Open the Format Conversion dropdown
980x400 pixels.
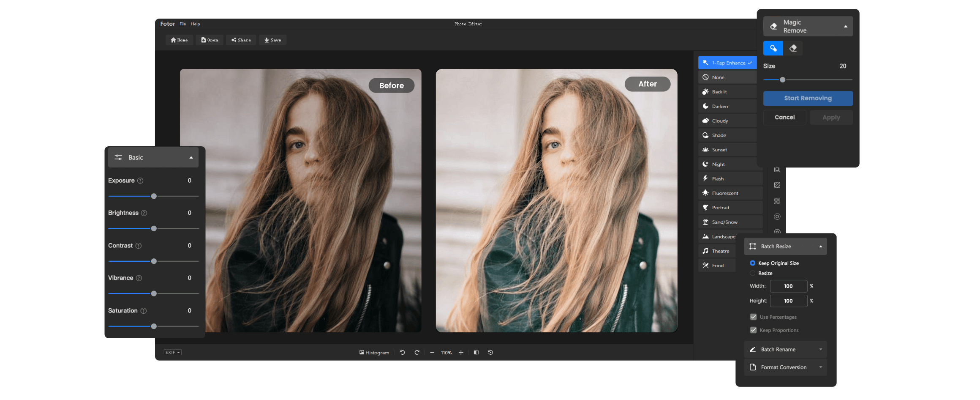click(x=785, y=367)
